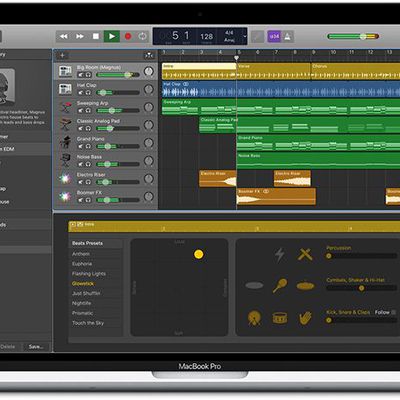Choose the Just Shufflin beat preset
The height and width of the screenshot is (400, 400).
[x=86, y=293]
